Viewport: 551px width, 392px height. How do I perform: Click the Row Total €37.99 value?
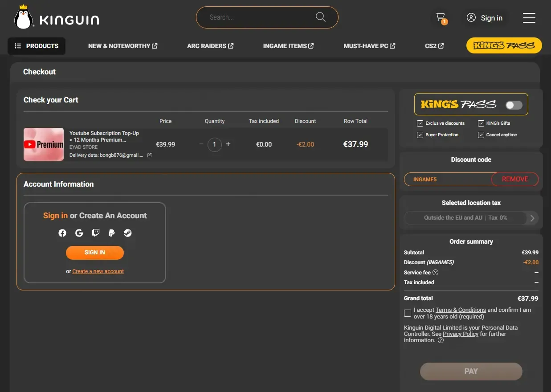tap(355, 144)
